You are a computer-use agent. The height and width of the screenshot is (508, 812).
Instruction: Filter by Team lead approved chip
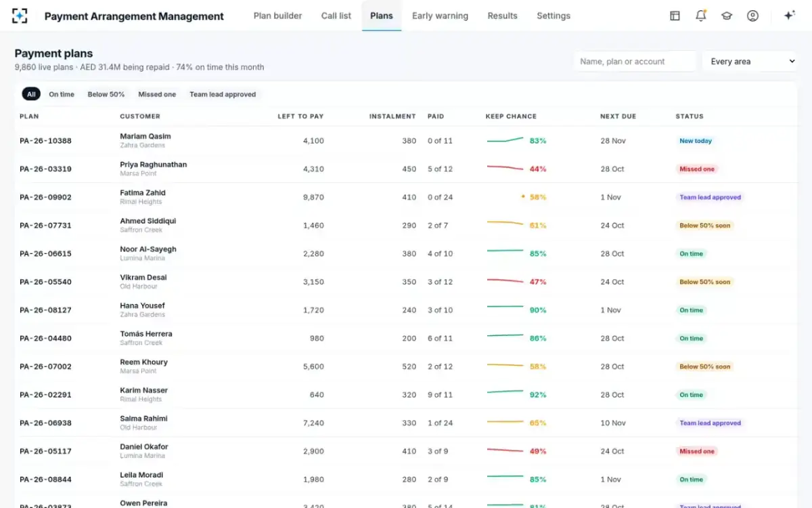tap(223, 94)
